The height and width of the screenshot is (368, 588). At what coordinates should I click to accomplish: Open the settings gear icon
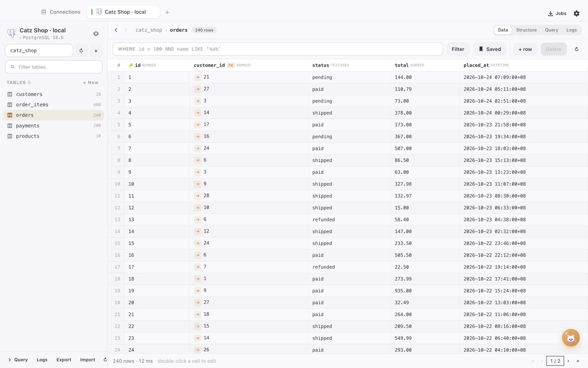[x=576, y=13]
